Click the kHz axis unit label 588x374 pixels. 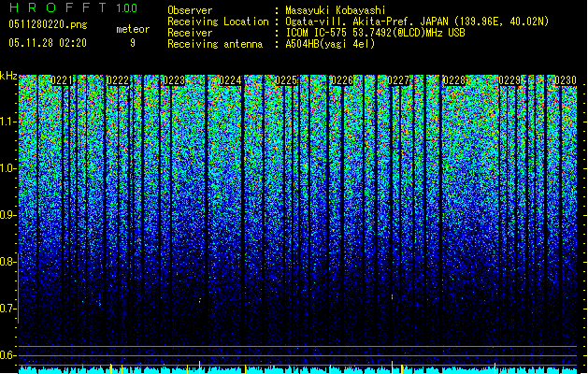coord(8,76)
